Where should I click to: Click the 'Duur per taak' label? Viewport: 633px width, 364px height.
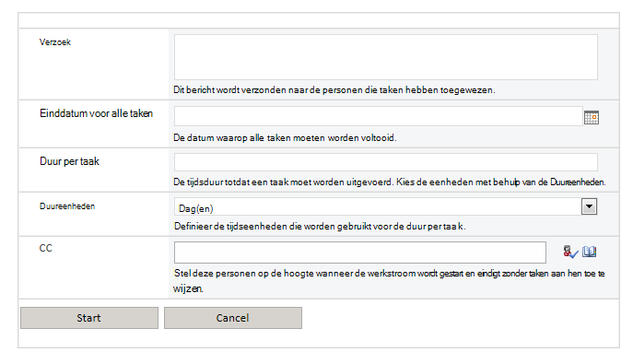[x=69, y=161]
